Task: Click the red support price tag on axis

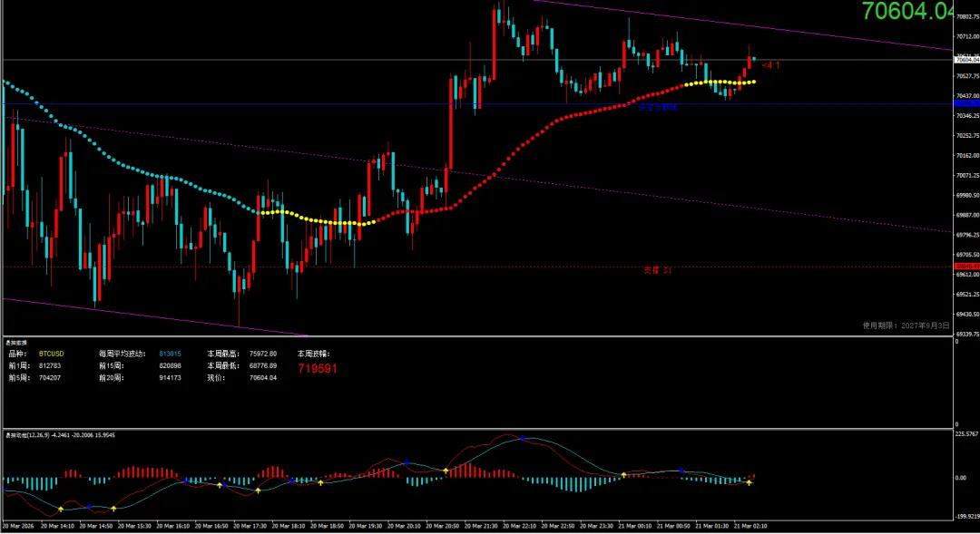Action: tap(967, 267)
